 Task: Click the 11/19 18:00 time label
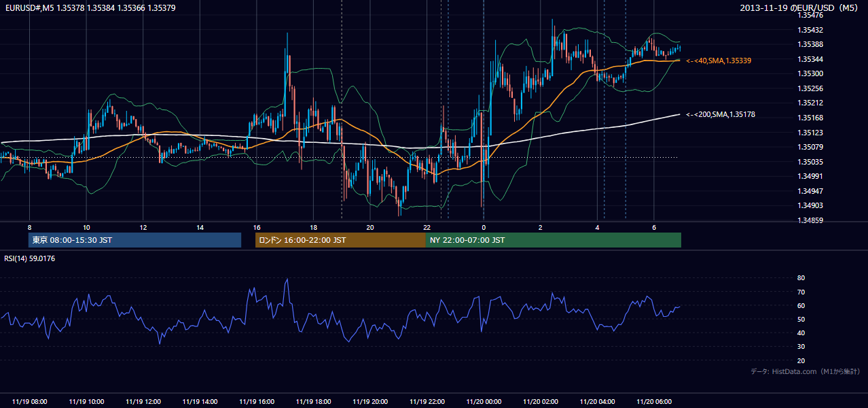click(x=313, y=402)
